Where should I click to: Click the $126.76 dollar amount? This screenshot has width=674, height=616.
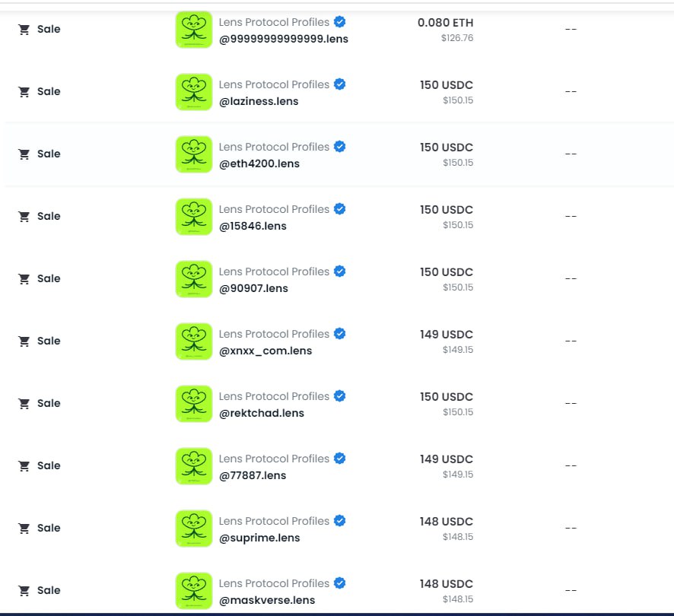tap(457, 38)
